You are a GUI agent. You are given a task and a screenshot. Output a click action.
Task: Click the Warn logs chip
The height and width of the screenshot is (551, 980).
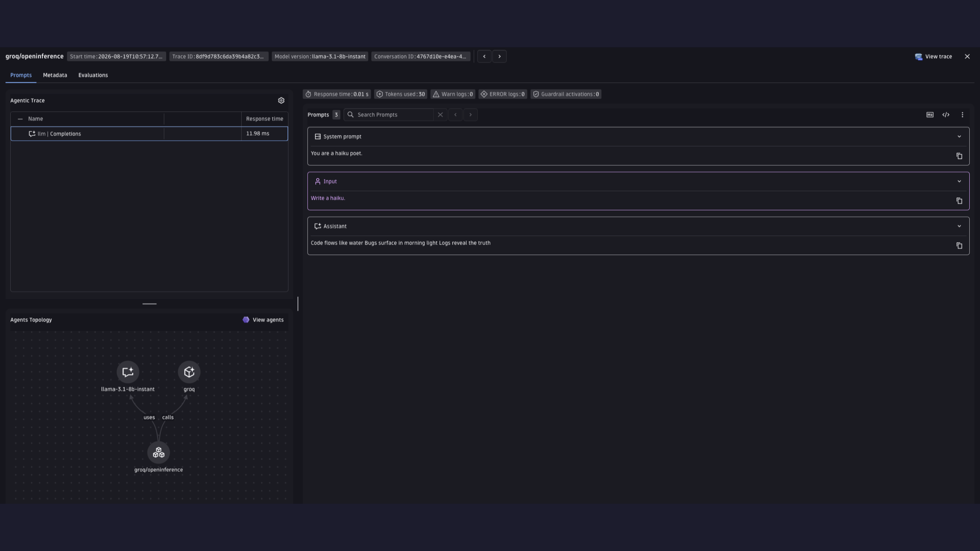click(453, 94)
